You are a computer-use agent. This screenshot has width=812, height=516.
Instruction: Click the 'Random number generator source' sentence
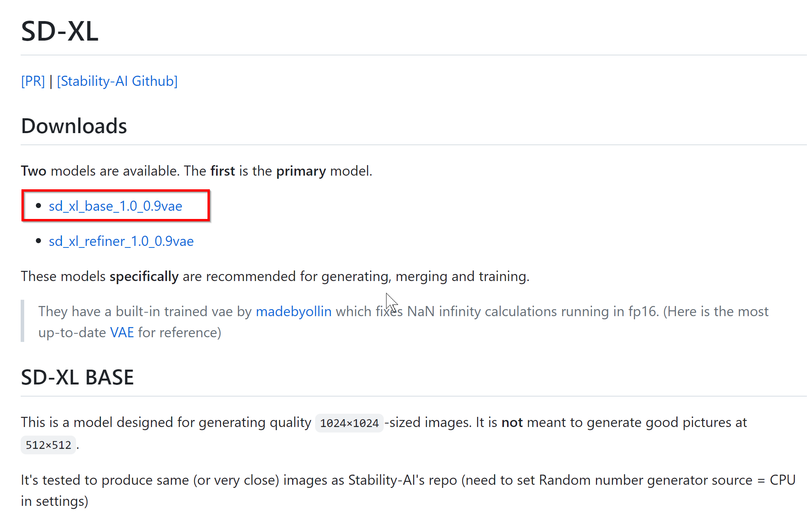pos(645,480)
